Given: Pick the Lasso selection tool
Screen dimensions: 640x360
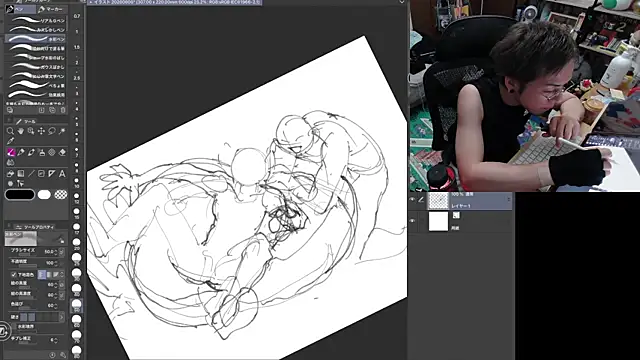Looking at the screenshot, I should (x=52, y=131).
